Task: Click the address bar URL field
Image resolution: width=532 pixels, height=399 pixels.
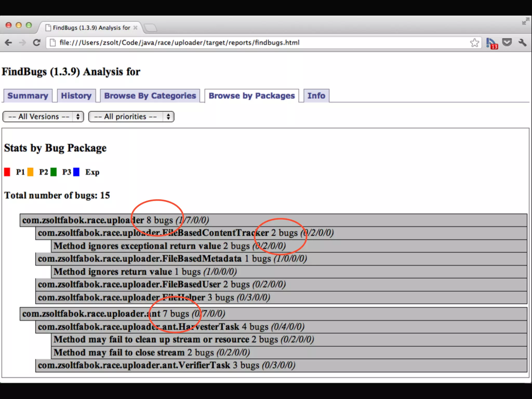Action: click(179, 43)
